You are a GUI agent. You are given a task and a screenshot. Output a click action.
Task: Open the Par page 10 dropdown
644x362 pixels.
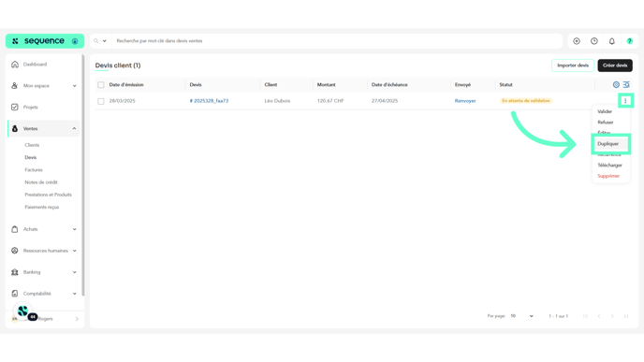tap(521, 316)
